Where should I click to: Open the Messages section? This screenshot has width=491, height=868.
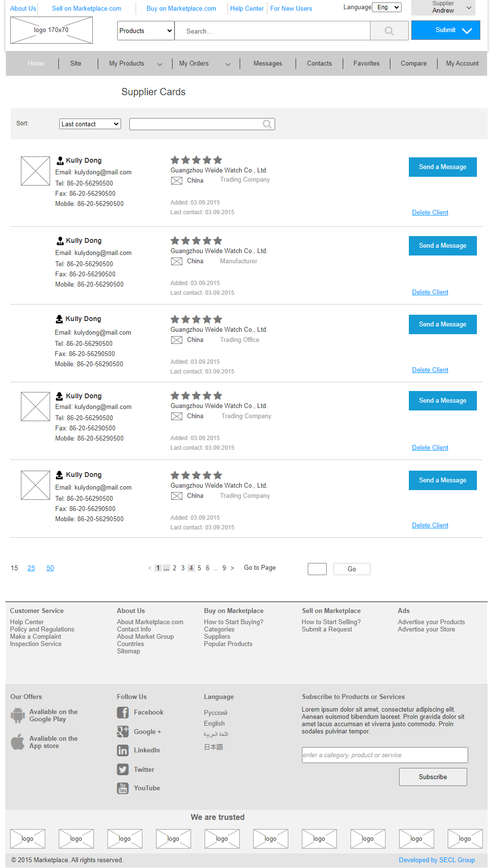pos(267,63)
